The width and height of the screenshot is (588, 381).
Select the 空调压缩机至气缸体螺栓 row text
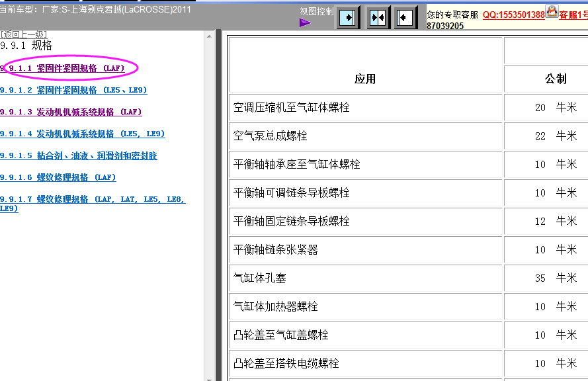pos(292,107)
